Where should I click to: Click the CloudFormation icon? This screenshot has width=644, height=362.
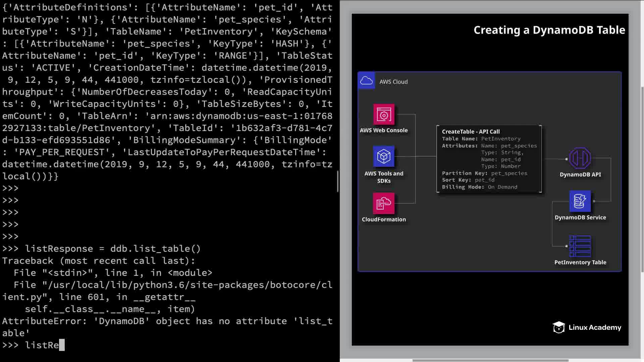pyautogui.click(x=384, y=203)
